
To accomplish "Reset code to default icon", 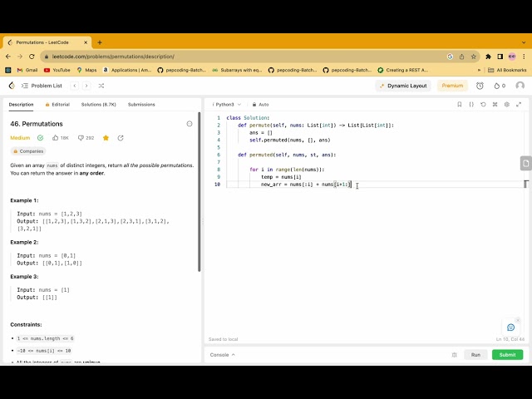I will pyautogui.click(x=483, y=105).
